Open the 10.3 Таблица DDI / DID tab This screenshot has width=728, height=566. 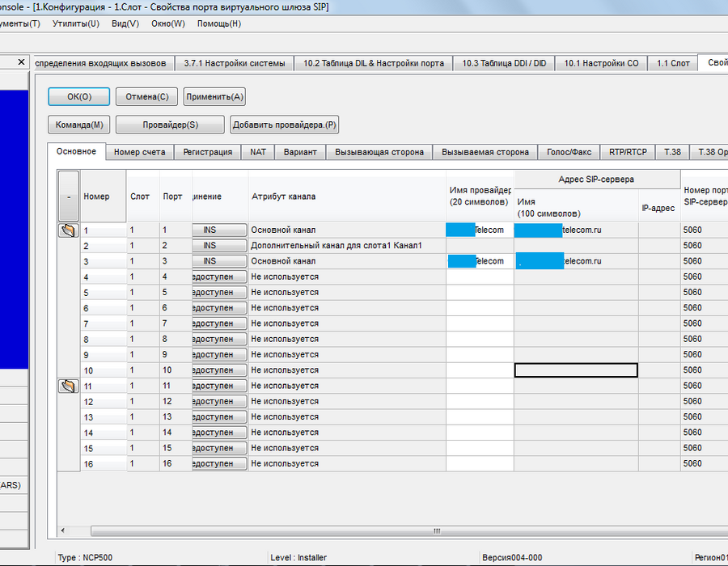pos(504,63)
